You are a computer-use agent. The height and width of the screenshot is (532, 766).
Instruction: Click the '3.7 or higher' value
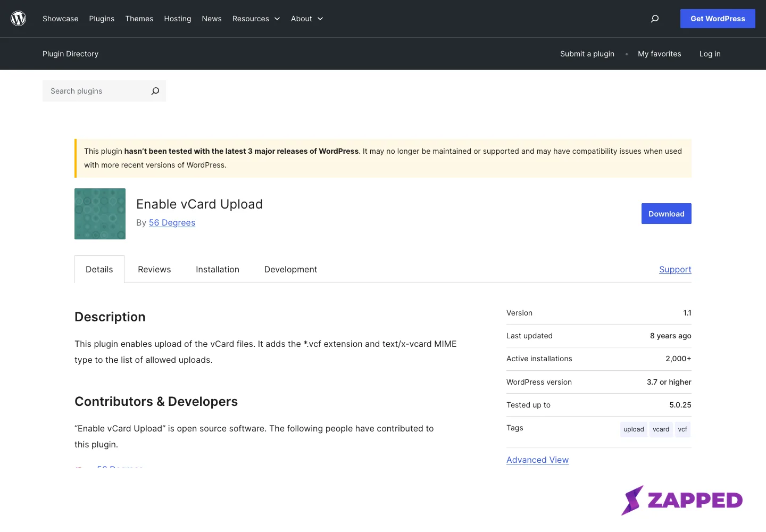(x=669, y=382)
